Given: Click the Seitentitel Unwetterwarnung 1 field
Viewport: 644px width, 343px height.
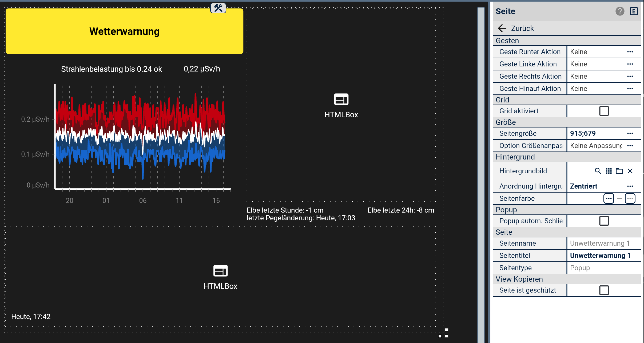Looking at the screenshot, I should 600,256.
